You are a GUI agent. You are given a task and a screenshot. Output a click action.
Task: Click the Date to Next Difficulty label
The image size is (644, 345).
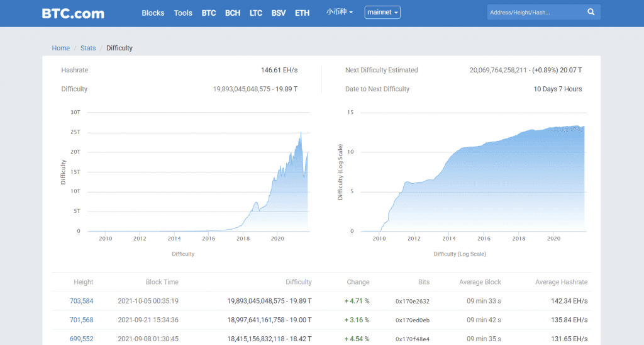377,89
